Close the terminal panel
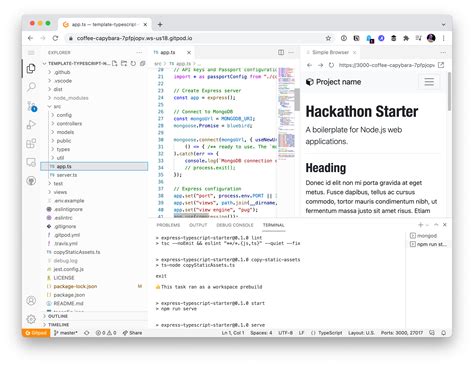Image resolution: width=474 pixels, height=366 pixels. (445, 225)
